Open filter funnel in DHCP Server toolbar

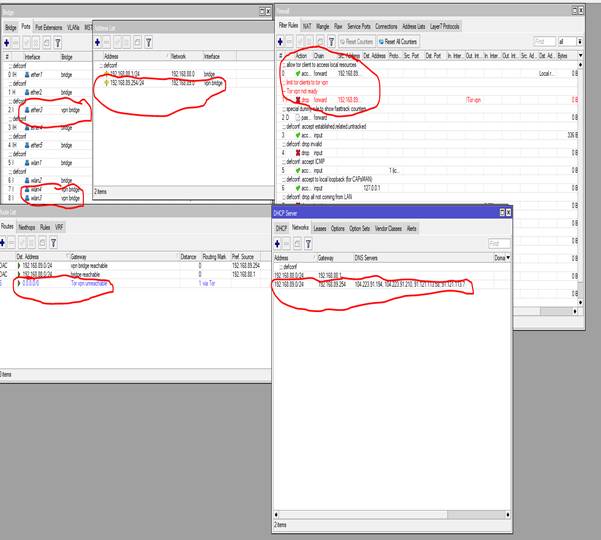(308, 243)
